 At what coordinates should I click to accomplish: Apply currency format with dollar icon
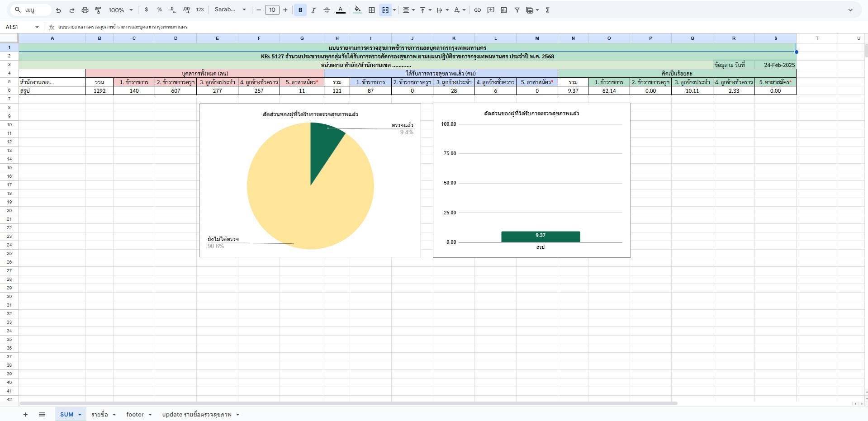pyautogui.click(x=146, y=10)
